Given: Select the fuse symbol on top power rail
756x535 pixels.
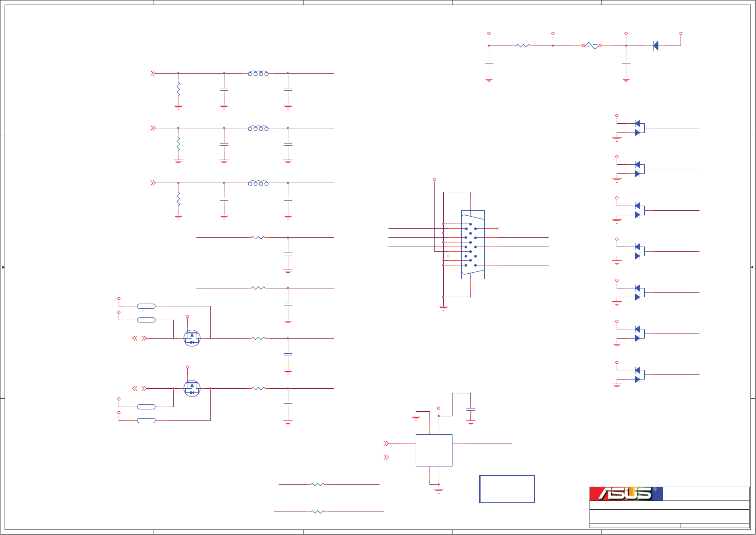Looking at the screenshot, I should click(x=592, y=46).
